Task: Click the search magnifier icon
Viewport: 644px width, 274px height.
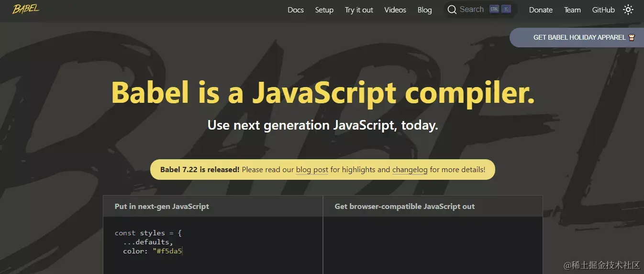Action: click(x=452, y=10)
